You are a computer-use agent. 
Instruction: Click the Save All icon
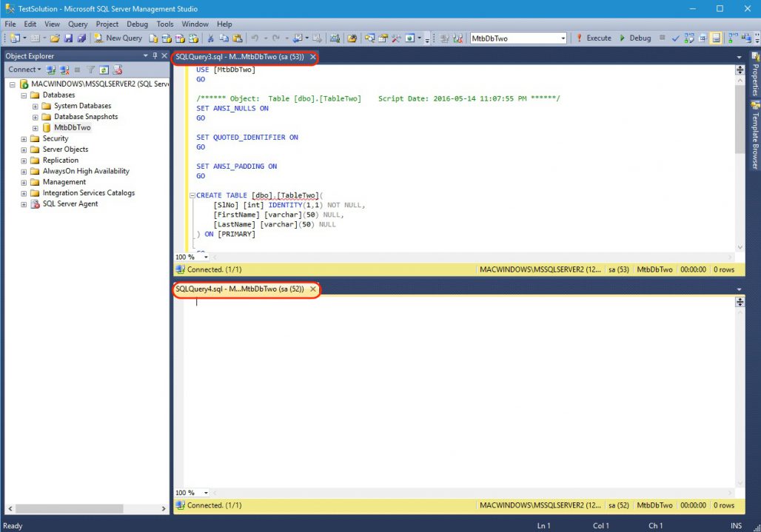click(81, 38)
